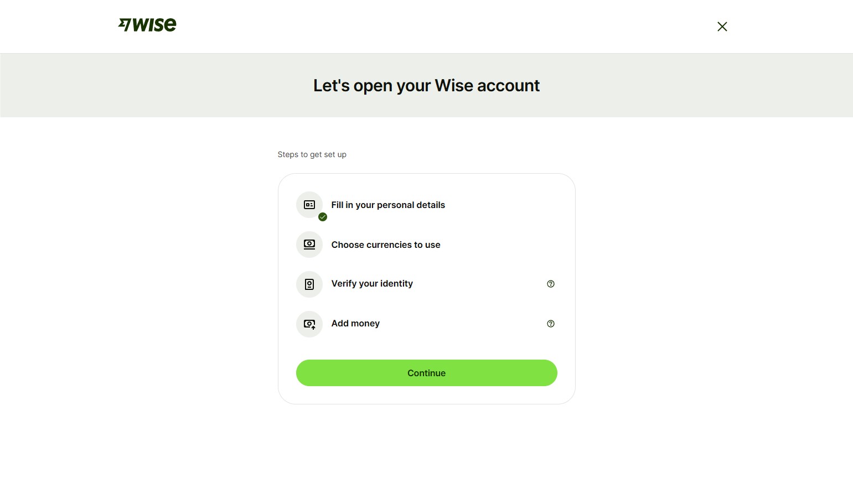Viewport: 853px width, 504px height.
Task: Click the Wise flag emblem in the logo
Action: pos(125,24)
